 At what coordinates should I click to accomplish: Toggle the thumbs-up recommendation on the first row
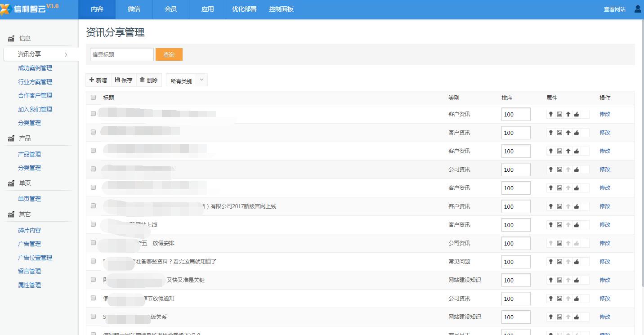[x=577, y=114]
